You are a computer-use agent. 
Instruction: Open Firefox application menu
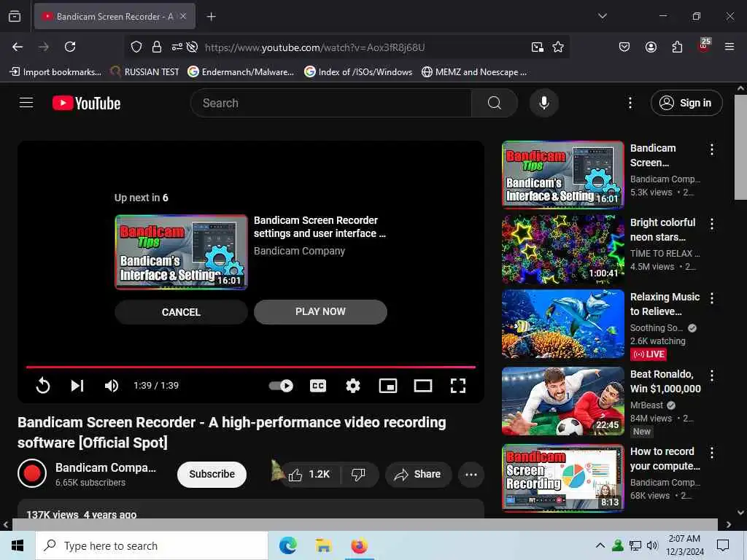(x=729, y=47)
